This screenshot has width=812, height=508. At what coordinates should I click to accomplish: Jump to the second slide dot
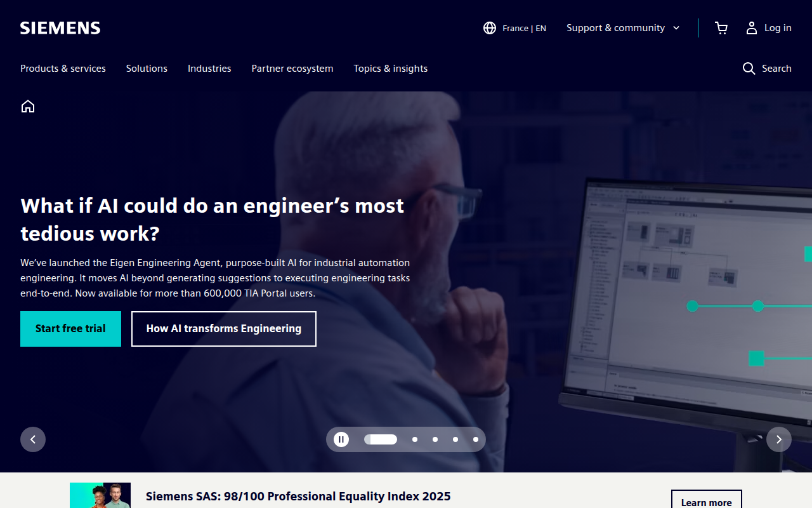pos(415,439)
